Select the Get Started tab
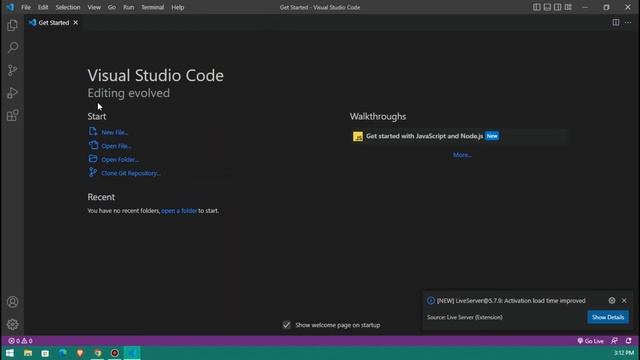This screenshot has height=360, width=640. (x=53, y=23)
